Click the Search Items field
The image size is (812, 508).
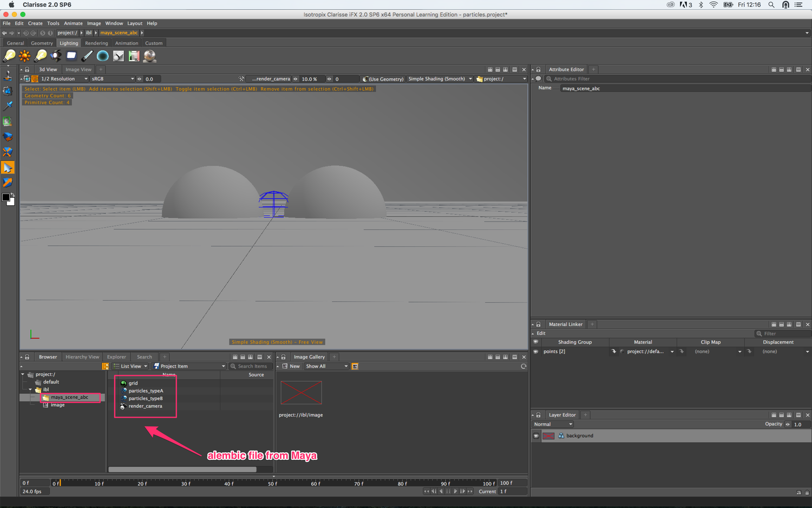pyautogui.click(x=251, y=366)
